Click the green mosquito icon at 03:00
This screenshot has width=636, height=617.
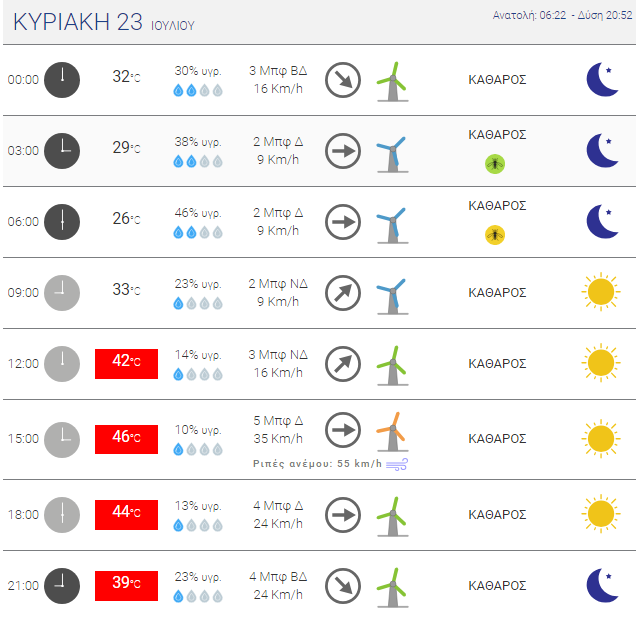coord(495,164)
